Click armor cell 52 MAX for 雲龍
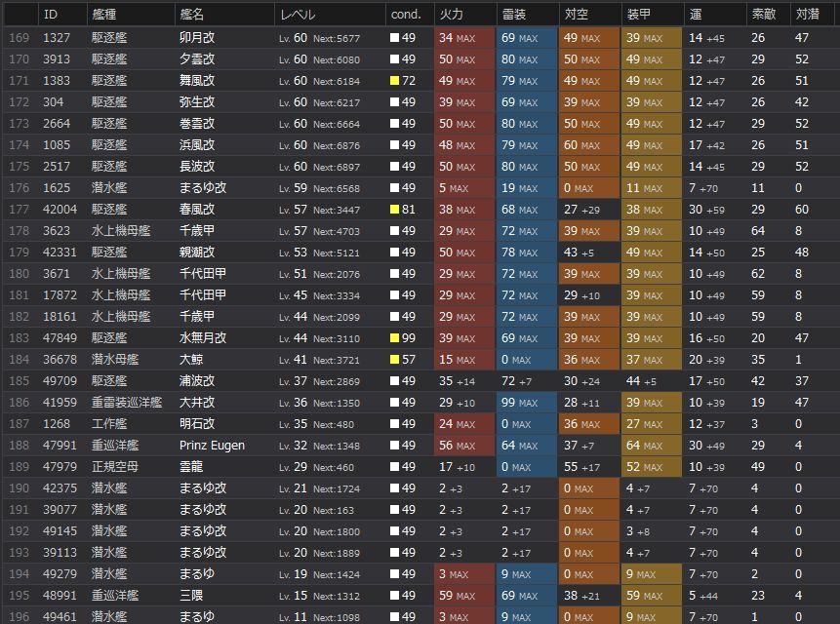The width and height of the screenshot is (840, 624). pyautogui.click(x=652, y=467)
